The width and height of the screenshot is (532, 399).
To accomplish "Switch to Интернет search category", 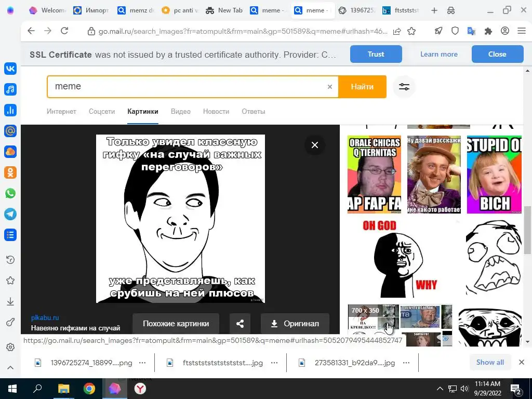I will click(x=61, y=111).
